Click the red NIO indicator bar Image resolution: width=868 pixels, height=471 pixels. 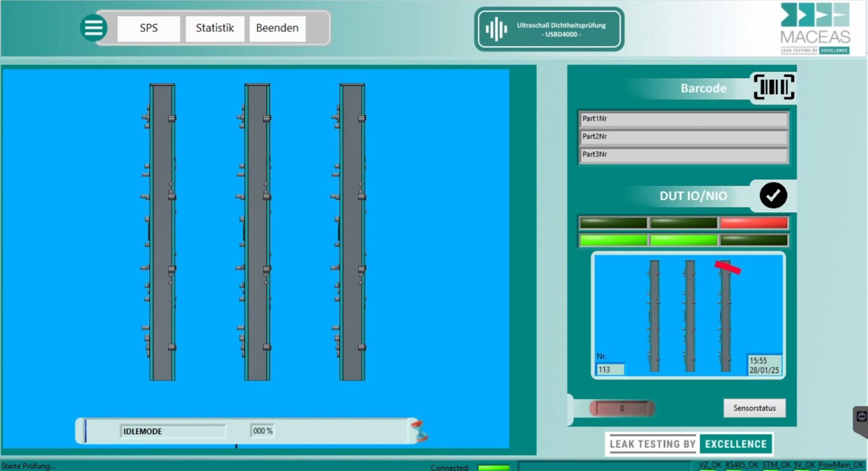pos(754,222)
